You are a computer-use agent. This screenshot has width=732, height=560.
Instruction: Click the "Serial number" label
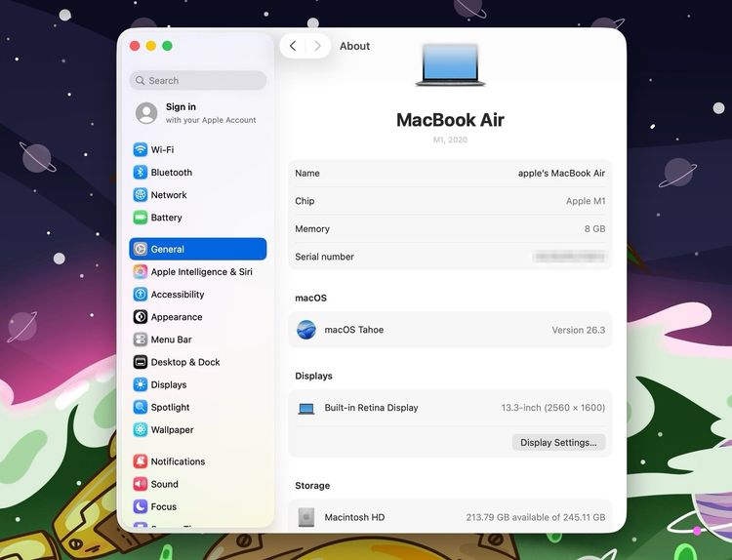click(x=324, y=257)
